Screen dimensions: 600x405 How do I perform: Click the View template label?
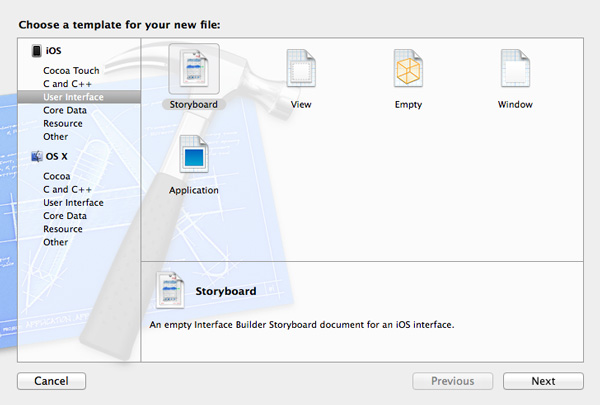[301, 105]
